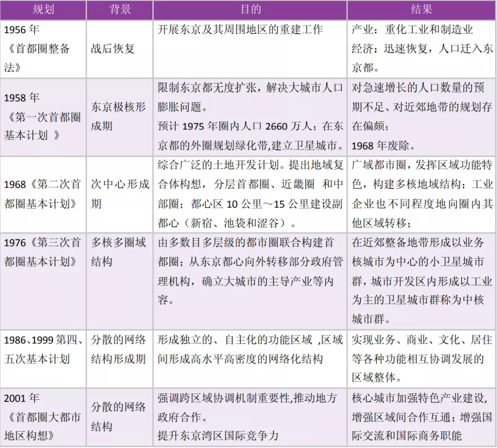Screen dimensions: 497x448
Task: Click the 产业：重化工业和制造业 result cell
Action: pos(422,49)
